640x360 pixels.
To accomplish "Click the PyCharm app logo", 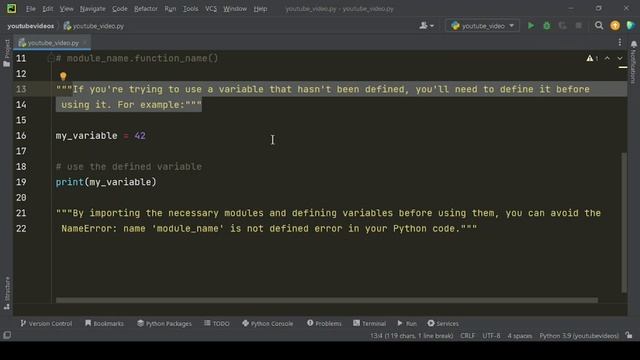I will click(x=11, y=8).
